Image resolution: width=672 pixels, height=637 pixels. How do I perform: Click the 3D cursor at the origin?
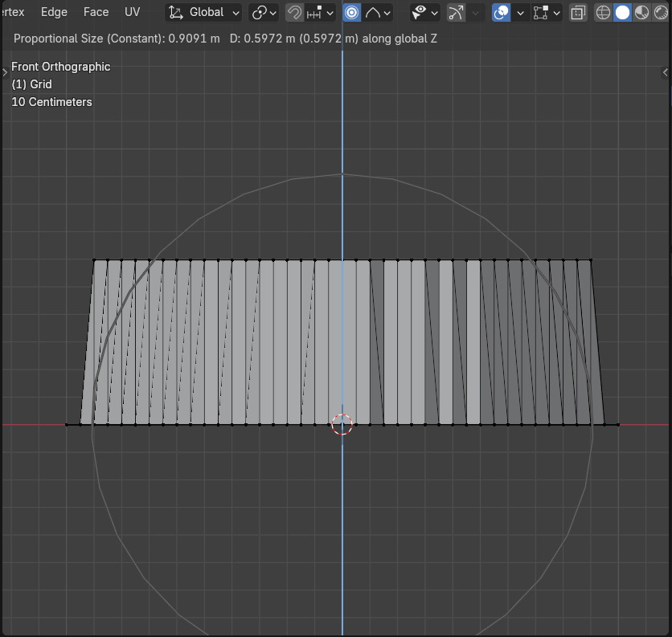click(x=342, y=424)
